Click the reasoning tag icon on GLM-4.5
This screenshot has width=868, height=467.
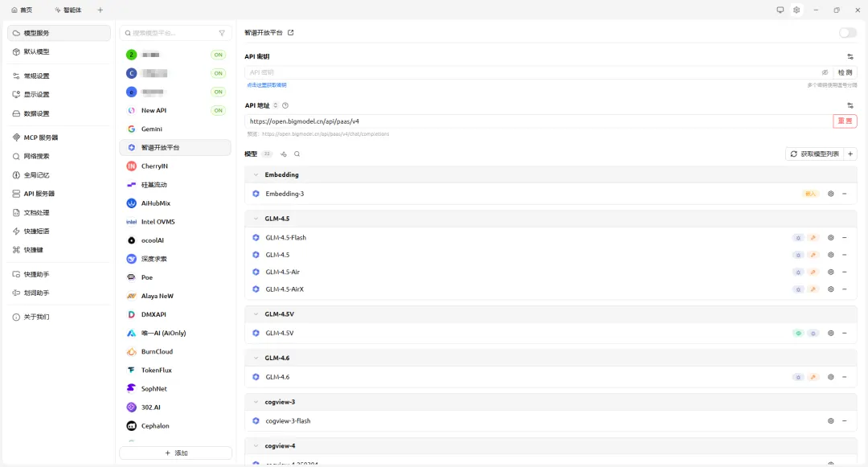[x=798, y=255]
